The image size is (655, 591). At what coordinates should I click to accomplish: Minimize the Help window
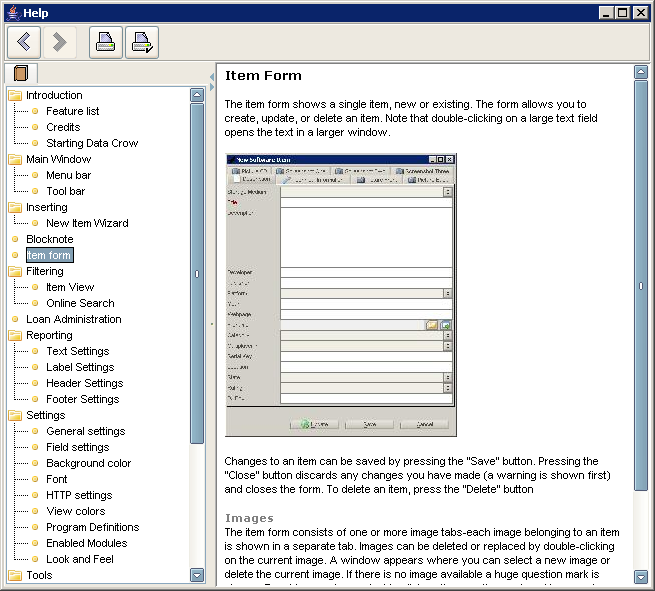pos(606,13)
